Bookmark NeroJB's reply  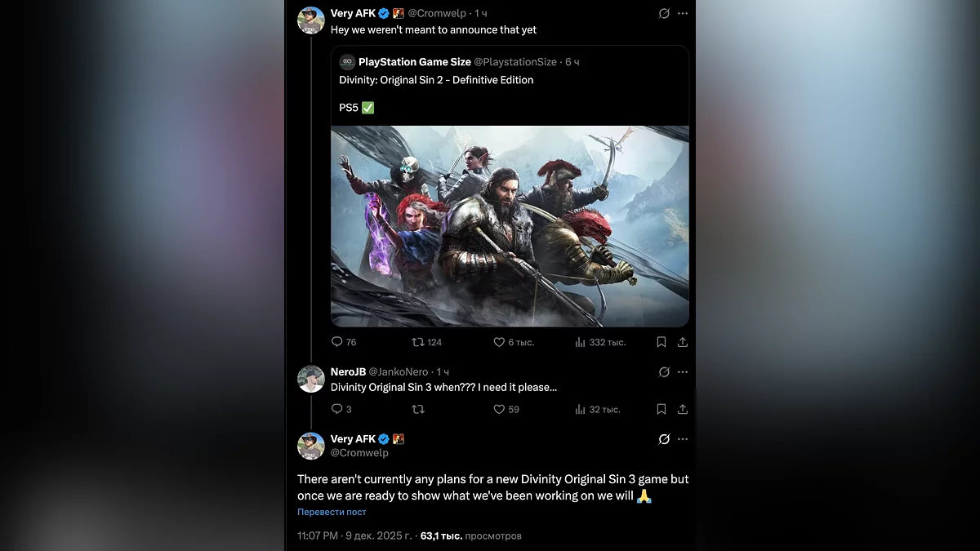pyautogui.click(x=661, y=409)
